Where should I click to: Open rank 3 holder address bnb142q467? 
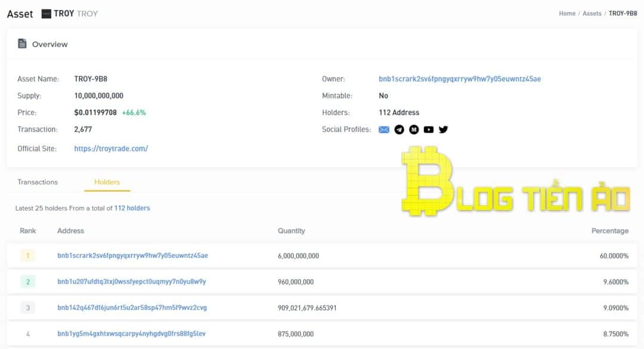pyautogui.click(x=132, y=308)
